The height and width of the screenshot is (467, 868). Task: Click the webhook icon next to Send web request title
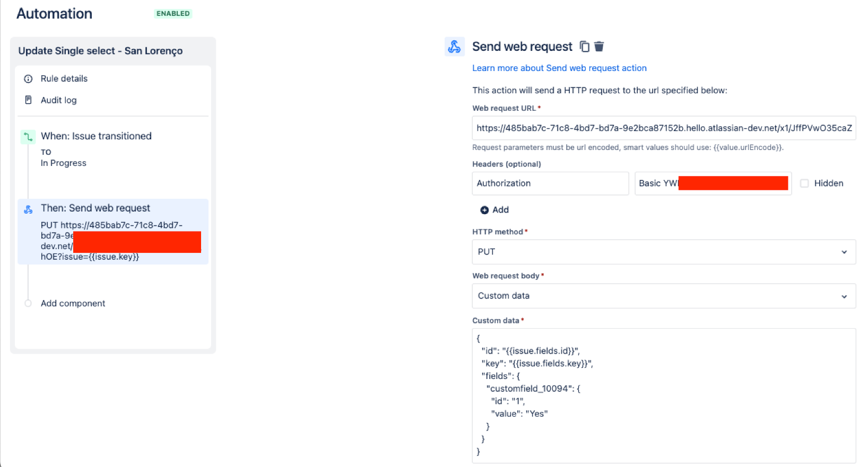tap(455, 47)
